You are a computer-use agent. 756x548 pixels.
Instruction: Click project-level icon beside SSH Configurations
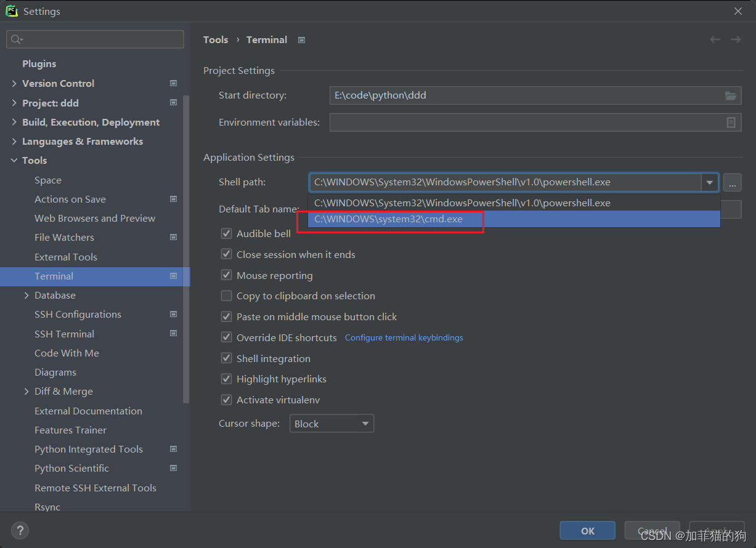click(x=173, y=314)
